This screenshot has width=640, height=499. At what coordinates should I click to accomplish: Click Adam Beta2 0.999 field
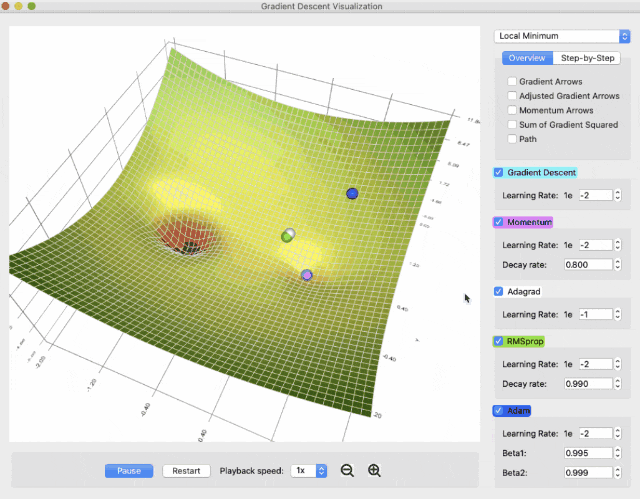(588, 472)
